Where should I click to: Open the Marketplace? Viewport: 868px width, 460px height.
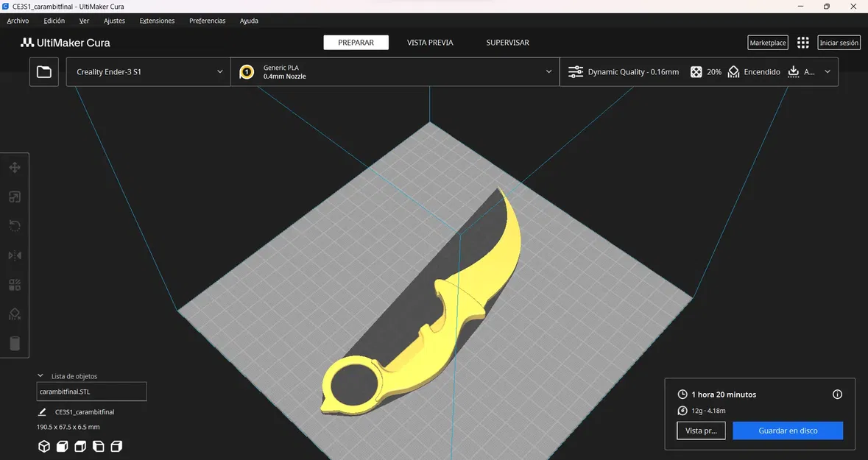(767, 42)
